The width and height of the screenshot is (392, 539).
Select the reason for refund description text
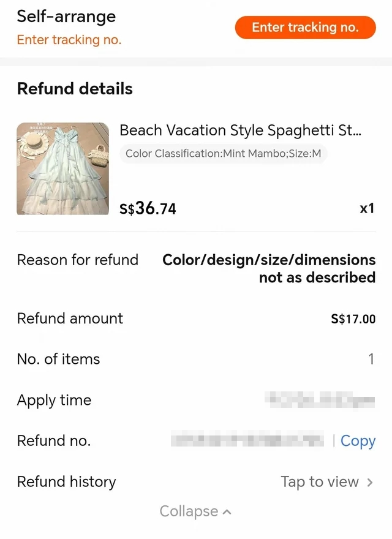269,268
